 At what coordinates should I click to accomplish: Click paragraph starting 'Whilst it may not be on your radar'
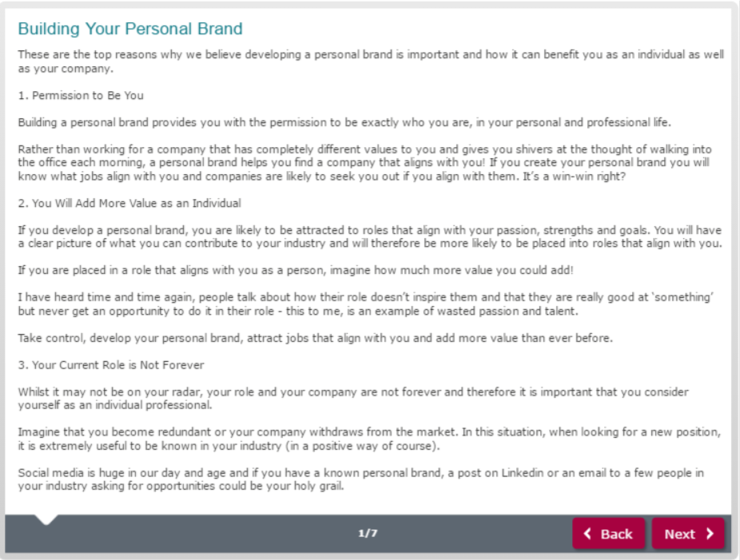click(353, 399)
